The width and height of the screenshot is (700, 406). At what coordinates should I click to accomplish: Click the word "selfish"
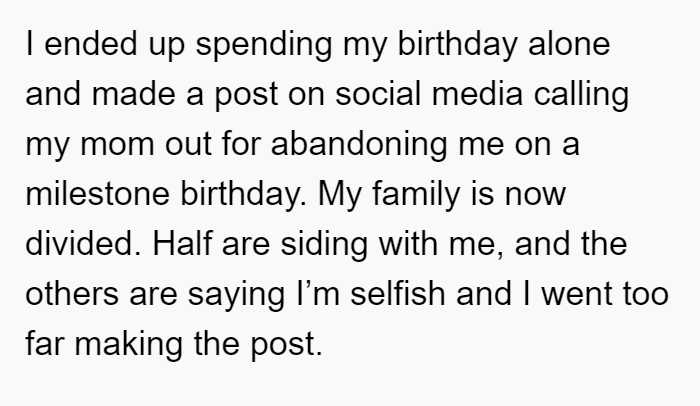(397, 294)
